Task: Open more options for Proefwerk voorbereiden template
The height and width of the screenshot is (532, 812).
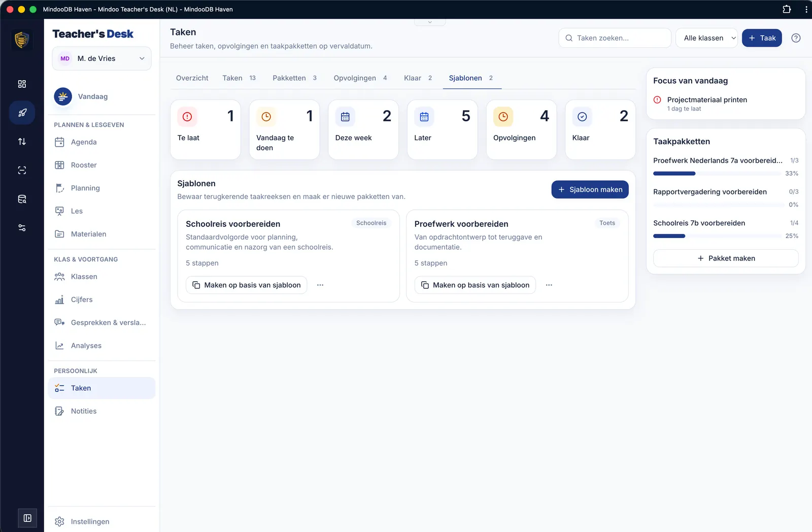Action: click(x=549, y=285)
